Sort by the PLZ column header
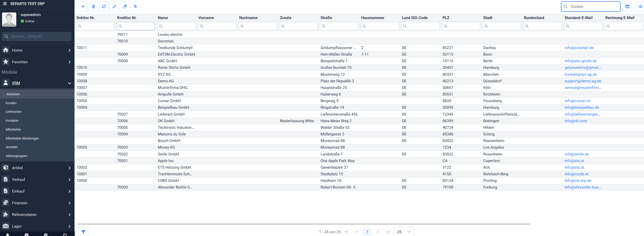The image size is (644, 236). click(x=446, y=18)
